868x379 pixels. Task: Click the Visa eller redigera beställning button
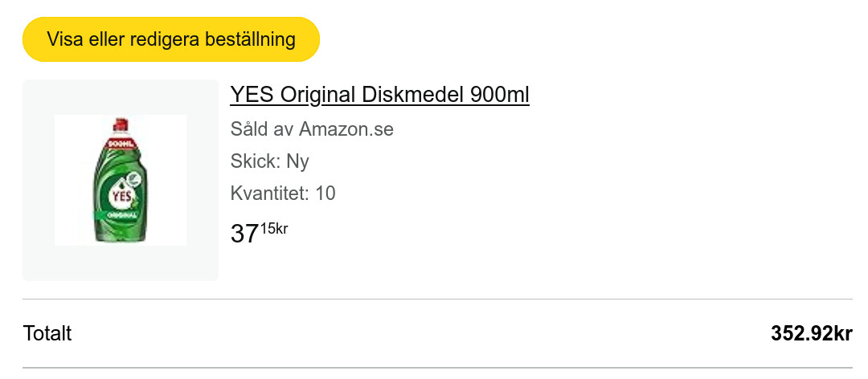click(x=170, y=39)
